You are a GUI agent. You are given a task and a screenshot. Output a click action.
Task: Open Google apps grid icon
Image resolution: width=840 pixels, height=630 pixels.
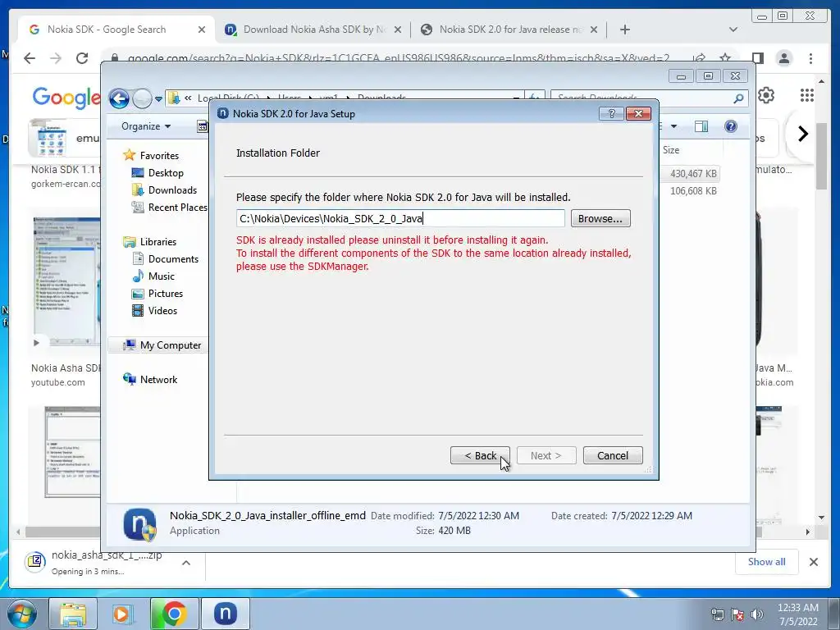pyautogui.click(x=807, y=95)
